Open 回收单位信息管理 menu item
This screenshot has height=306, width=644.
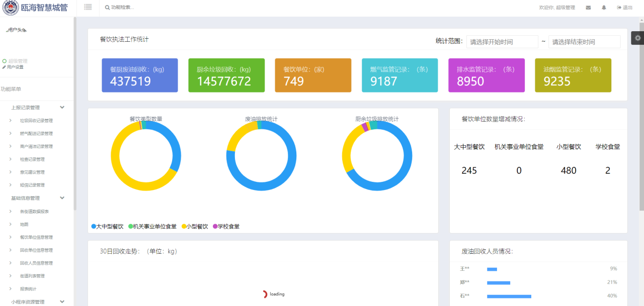pyautogui.click(x=36, y=250)
